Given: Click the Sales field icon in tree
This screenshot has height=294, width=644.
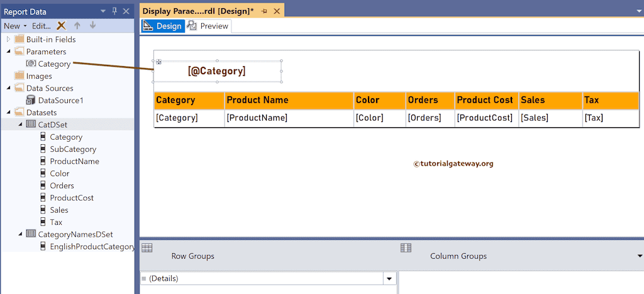Looking at the screenshot, I should [x=43, y=210].
